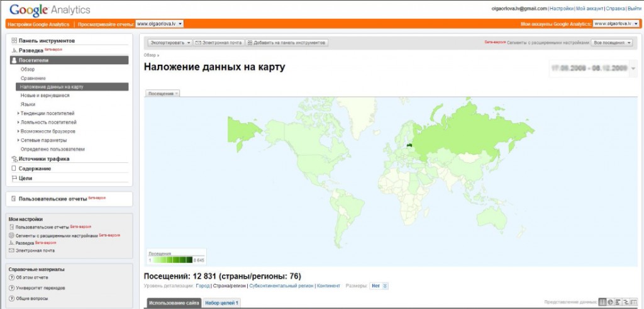Click the Разведка icon under Мои настройки
This screenshot has width=644, height=309.
[11, 243]
